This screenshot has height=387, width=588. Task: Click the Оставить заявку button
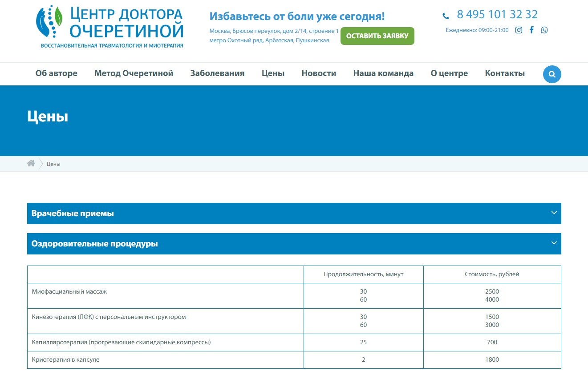tap(377, 36)
